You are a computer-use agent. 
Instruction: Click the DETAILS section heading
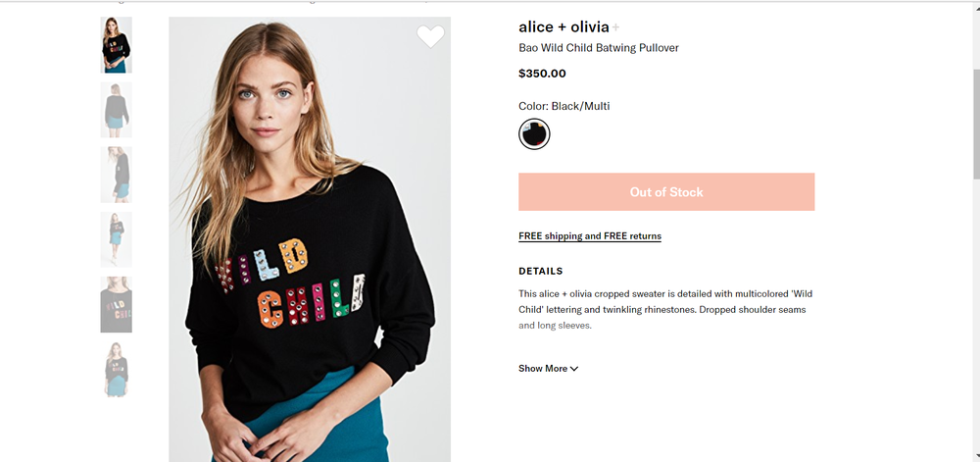tap(541, 271)
